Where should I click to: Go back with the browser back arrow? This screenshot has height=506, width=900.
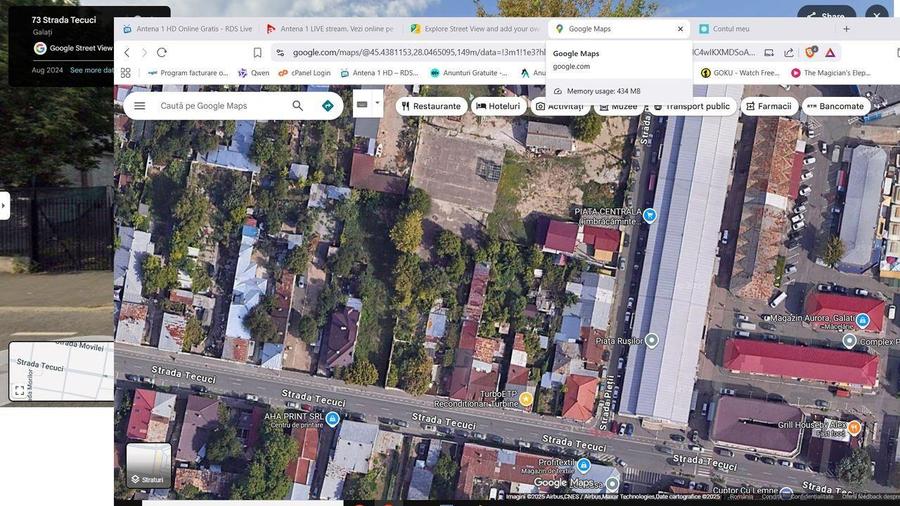point(127,53)
